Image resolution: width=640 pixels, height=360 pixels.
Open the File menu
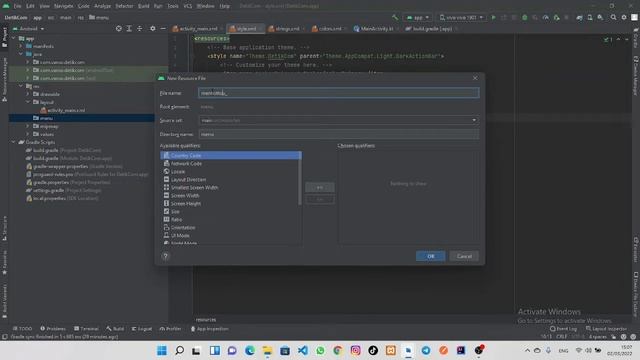point(17,6)
